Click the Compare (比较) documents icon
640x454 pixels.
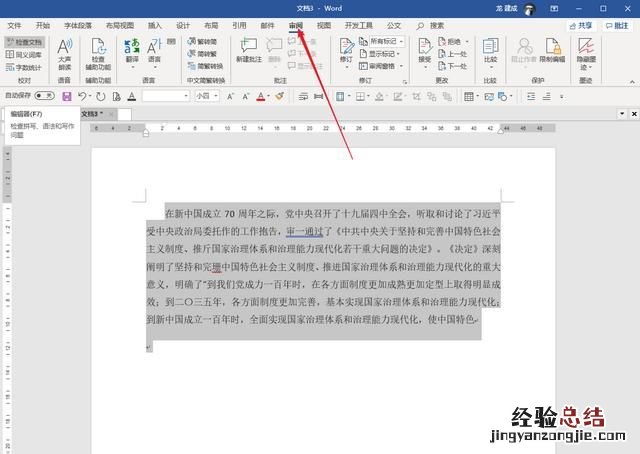pos(490,50)
